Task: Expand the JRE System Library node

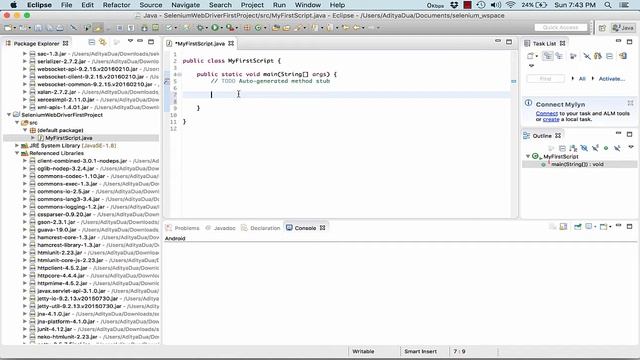Action: pos(17,145)
